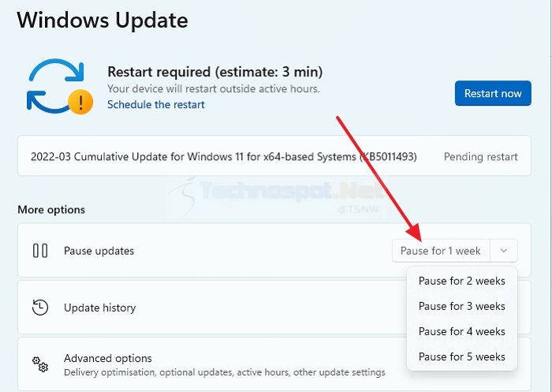The width and height of the screenshot is (552, 392).
Task: Collapse the pause duration dropdown chevron
Action: [504, 251]
